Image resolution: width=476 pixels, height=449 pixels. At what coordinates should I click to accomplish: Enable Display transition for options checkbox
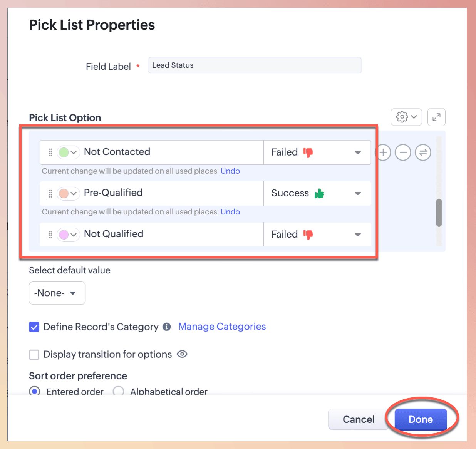coord(34,354)
